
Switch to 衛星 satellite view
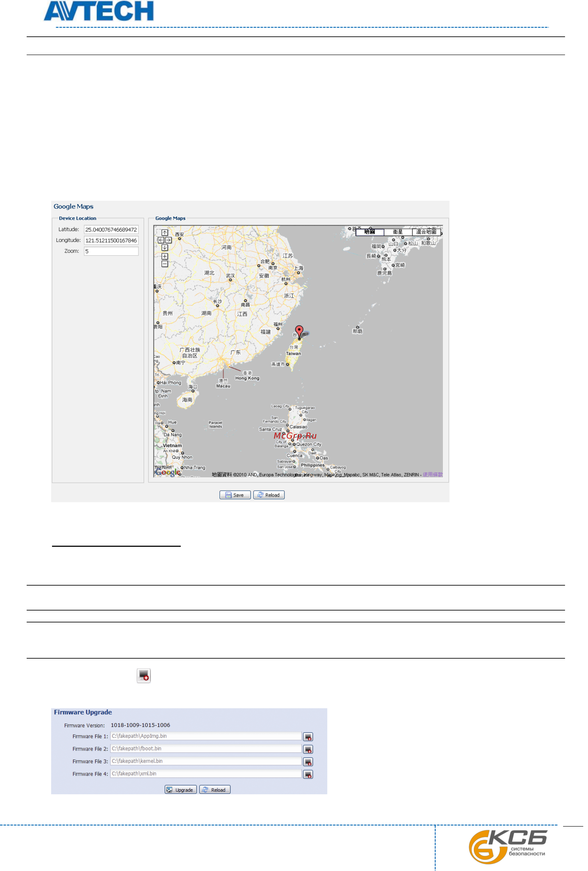point(398,232)
